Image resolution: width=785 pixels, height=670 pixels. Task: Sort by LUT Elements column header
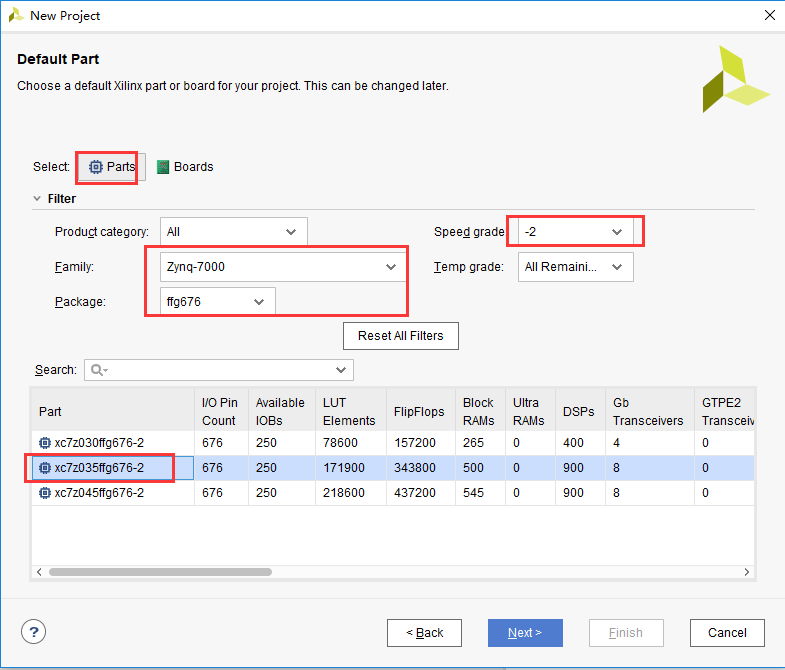350,411
